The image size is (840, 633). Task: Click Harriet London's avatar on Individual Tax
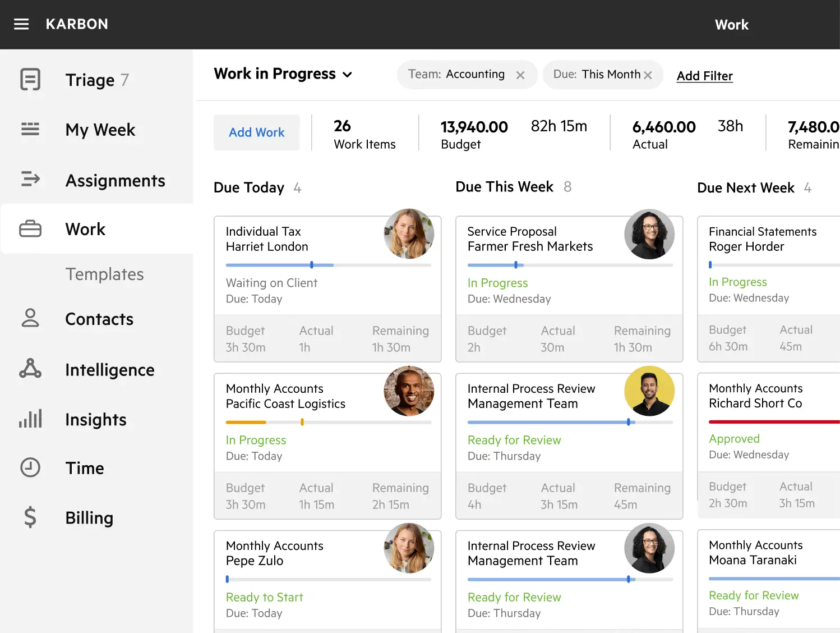(x=409, y=234)
